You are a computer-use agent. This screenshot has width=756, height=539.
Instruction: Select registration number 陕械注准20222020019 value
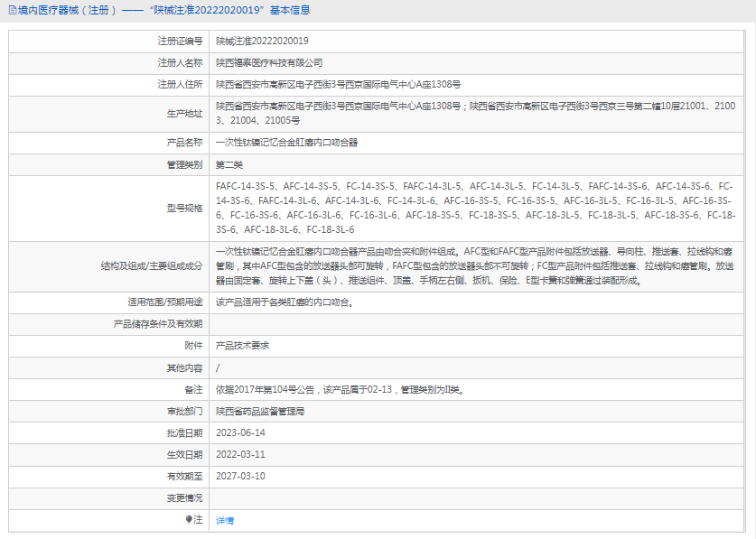pyautogui.click(x=262, y=41)
